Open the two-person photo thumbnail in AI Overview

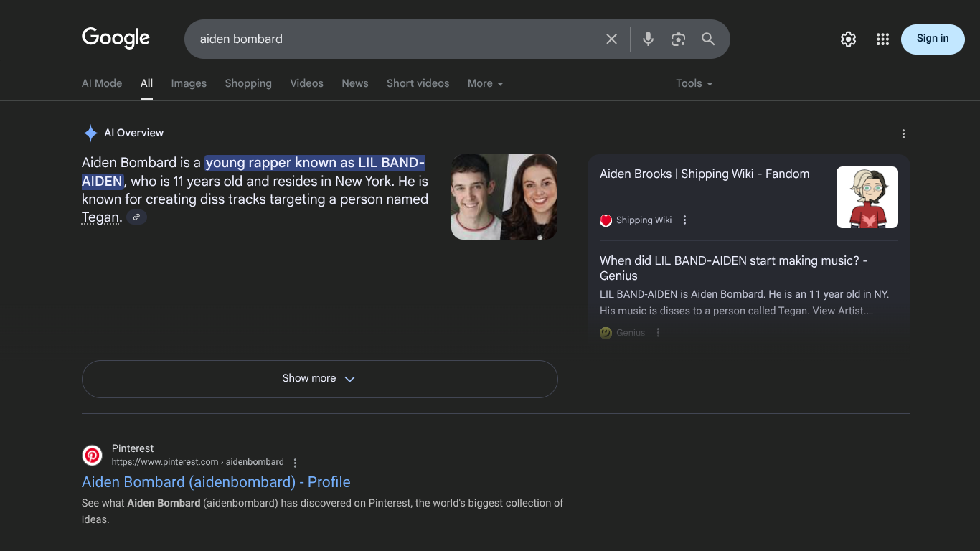click(504, 197)
